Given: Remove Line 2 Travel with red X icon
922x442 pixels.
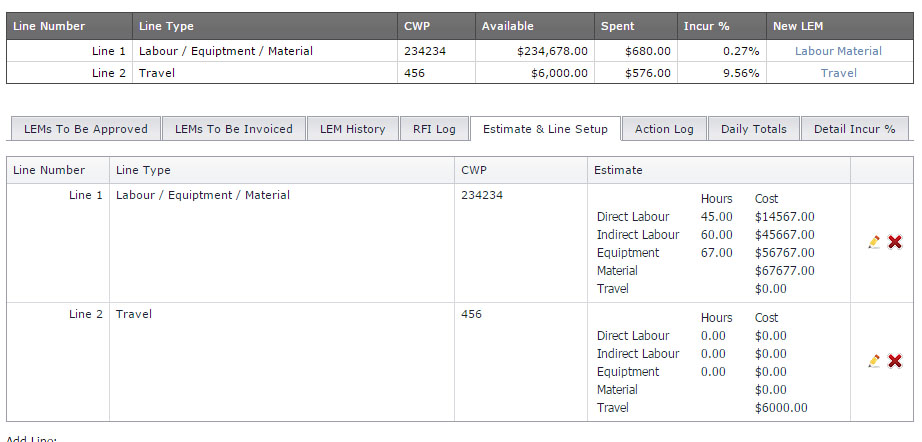Looking at the screenshot, I should (895, 361).
